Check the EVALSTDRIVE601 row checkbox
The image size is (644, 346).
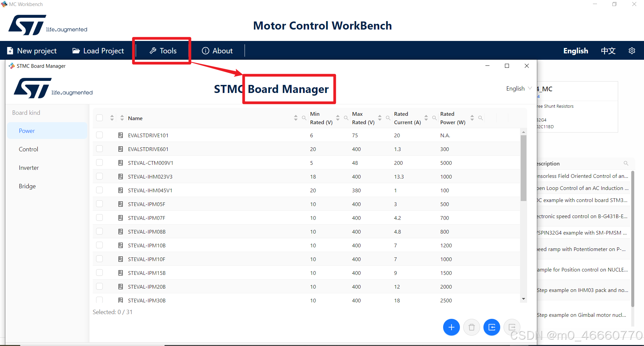99,149
